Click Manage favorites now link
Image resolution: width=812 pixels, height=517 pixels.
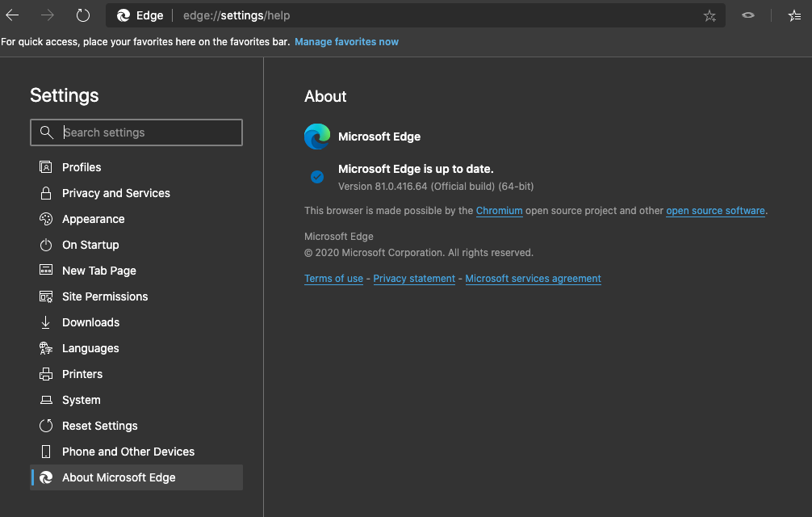(x=346, y=42)
